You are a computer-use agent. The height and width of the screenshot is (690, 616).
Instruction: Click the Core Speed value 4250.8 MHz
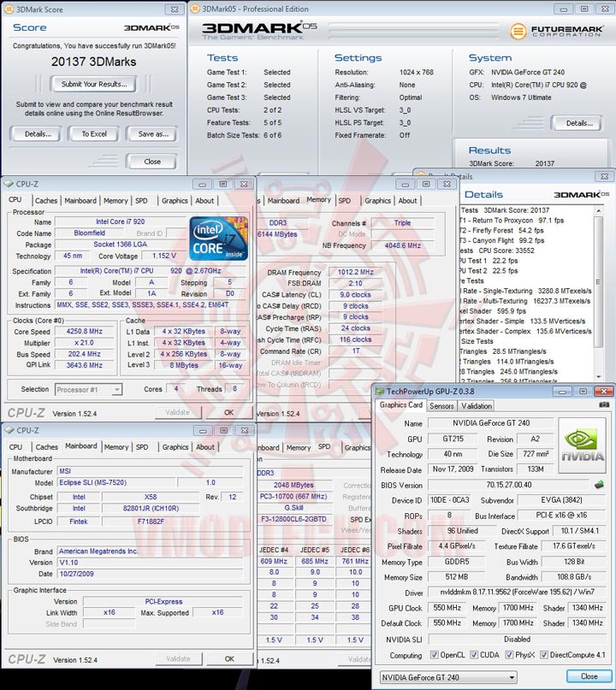pos(84,332)
